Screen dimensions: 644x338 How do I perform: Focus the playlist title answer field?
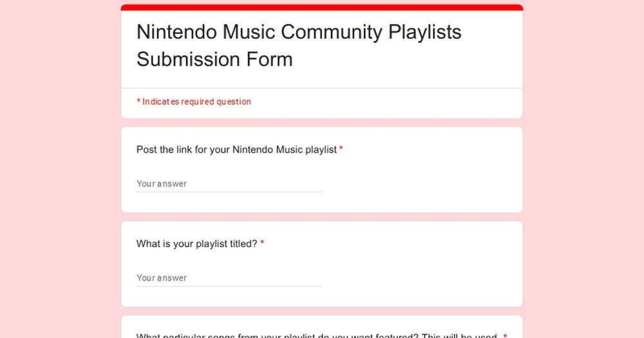[x=229, y=278]
